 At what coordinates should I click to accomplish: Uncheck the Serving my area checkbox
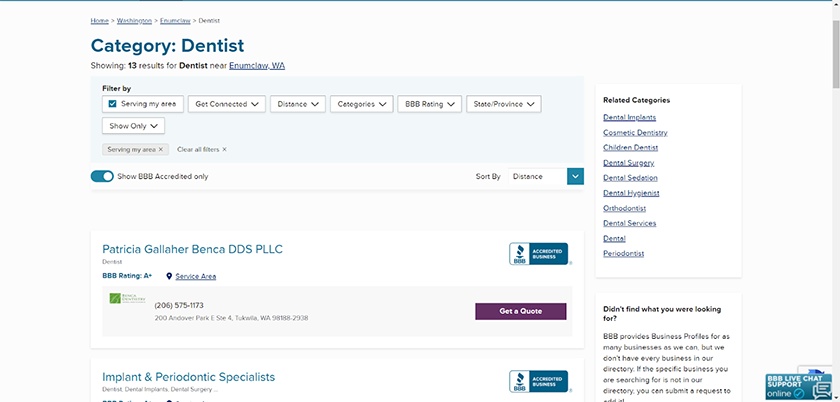(x=112, y=104)
